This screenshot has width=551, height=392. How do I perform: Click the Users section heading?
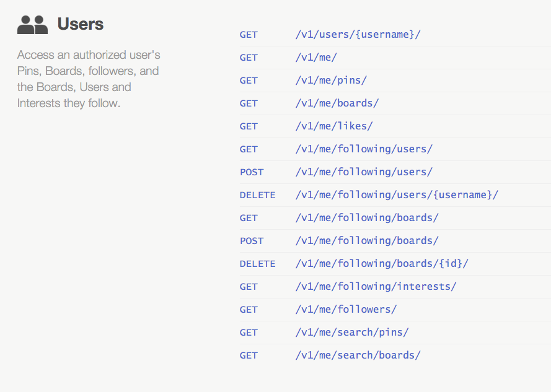[81, 24]
